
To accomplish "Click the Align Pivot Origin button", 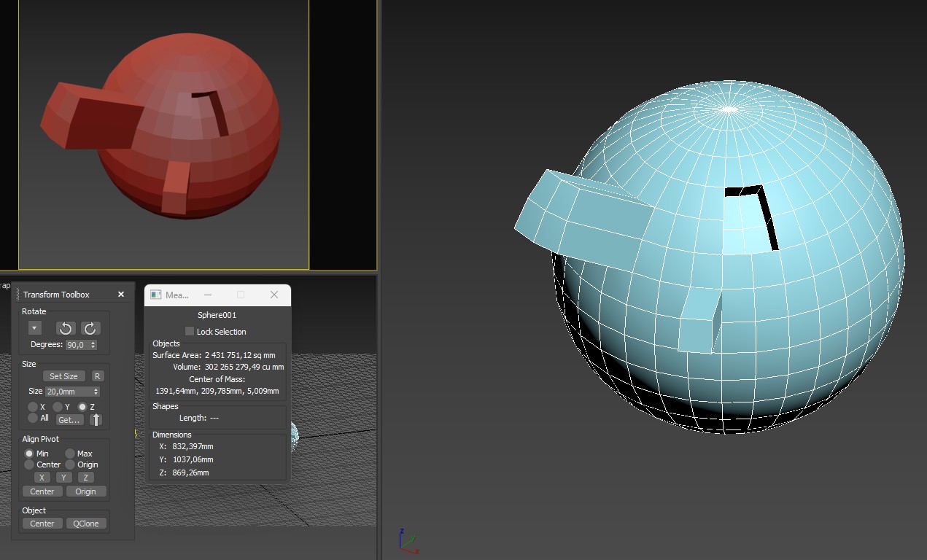I will 86,491.
